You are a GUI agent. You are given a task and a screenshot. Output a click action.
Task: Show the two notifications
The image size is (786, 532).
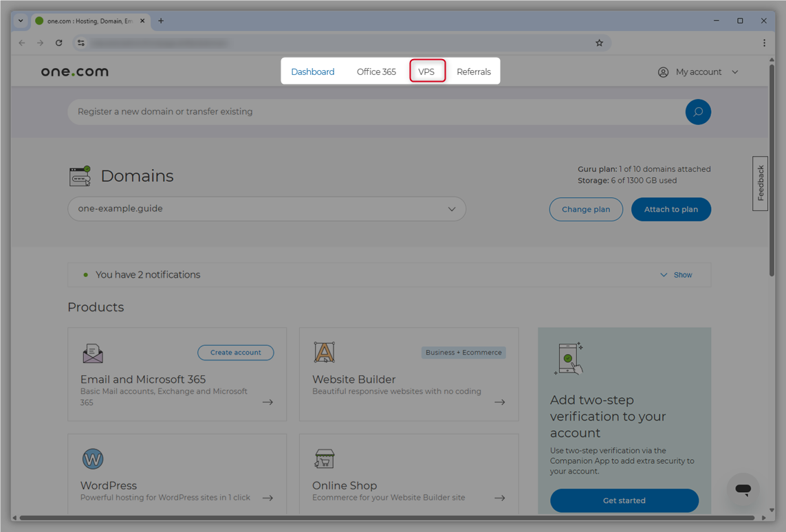coord(676,274)
